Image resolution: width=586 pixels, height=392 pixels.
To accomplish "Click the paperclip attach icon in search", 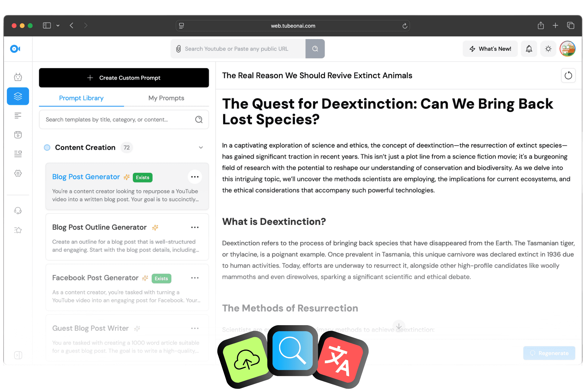I will pyautogui.click(x=178, y=49).
